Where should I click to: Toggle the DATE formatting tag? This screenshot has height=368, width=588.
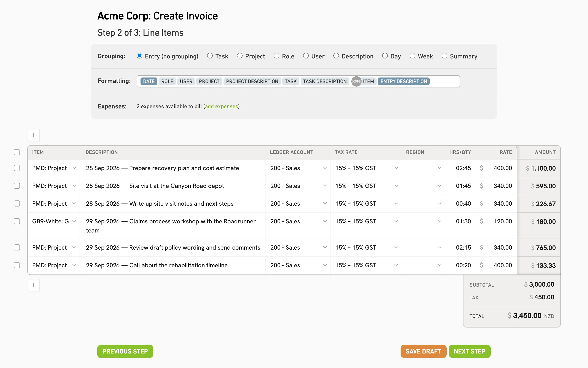[149, 81]
